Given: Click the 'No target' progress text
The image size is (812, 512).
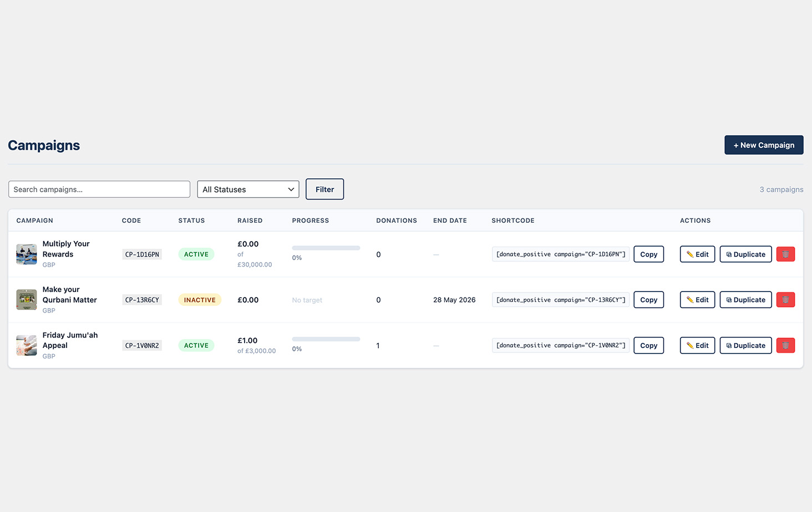Looking at the screenshot, I should (307, 300).
